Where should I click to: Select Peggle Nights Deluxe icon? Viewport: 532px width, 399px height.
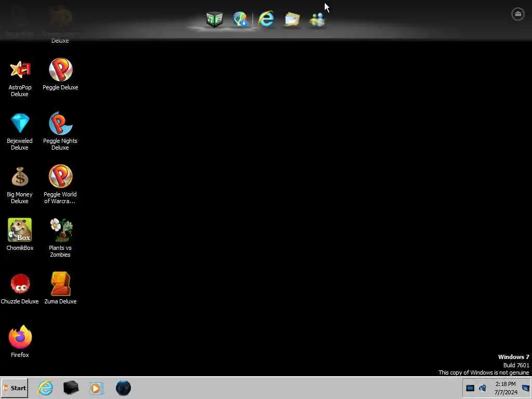pos(60,123)
